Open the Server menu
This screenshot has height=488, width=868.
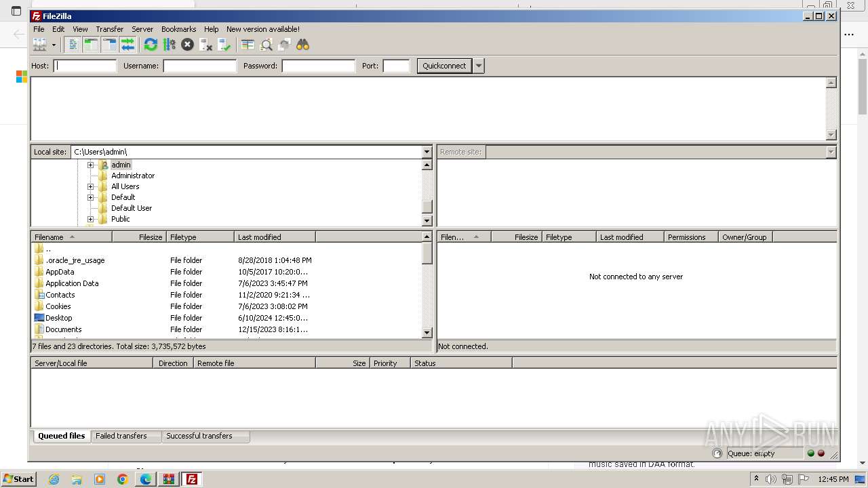(142, 29)
